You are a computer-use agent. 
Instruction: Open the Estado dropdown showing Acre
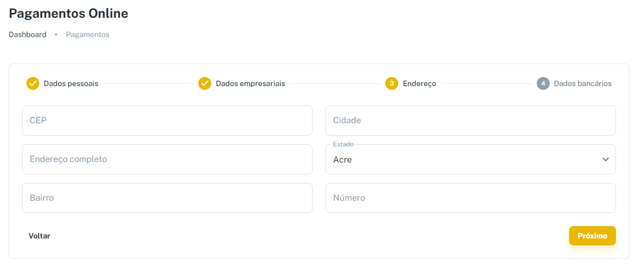pyautogui.click(x=463, y=159)
